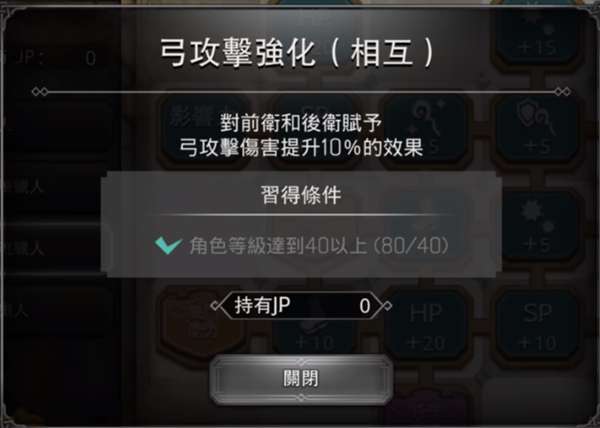This screenshot has width=600, height=428.
Task: Click the 弓攻擊強化（相互） title
Action: 298,53
